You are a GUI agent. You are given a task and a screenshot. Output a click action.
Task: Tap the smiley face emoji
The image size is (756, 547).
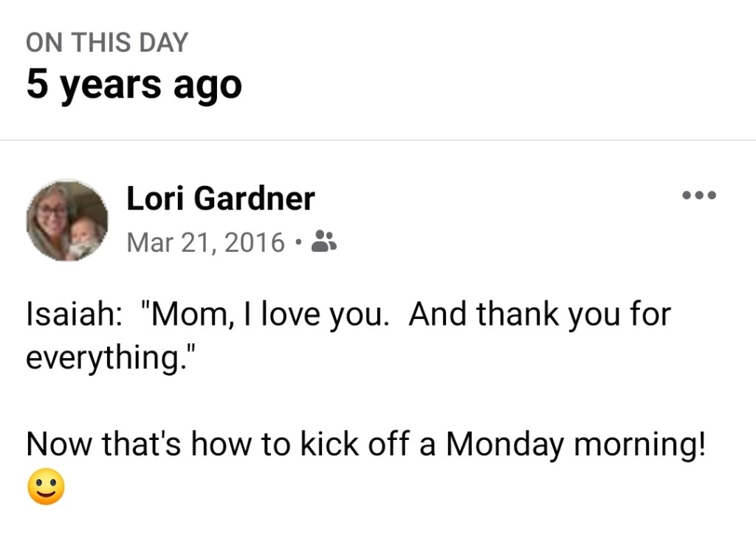[x=46, y=488]
